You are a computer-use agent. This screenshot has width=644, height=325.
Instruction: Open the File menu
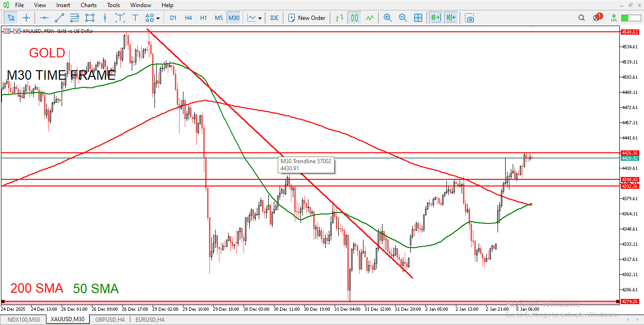click(x=19, y=5)
